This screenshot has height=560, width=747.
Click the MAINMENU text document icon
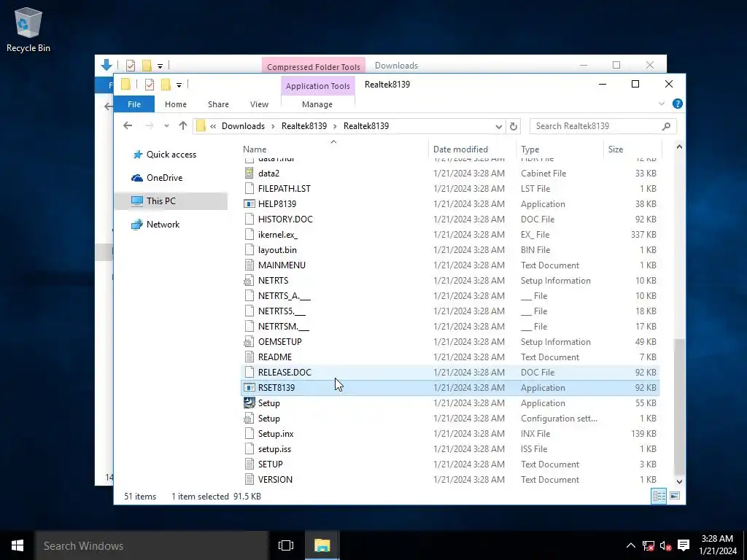pyautogui.click(x=249, y=265)
